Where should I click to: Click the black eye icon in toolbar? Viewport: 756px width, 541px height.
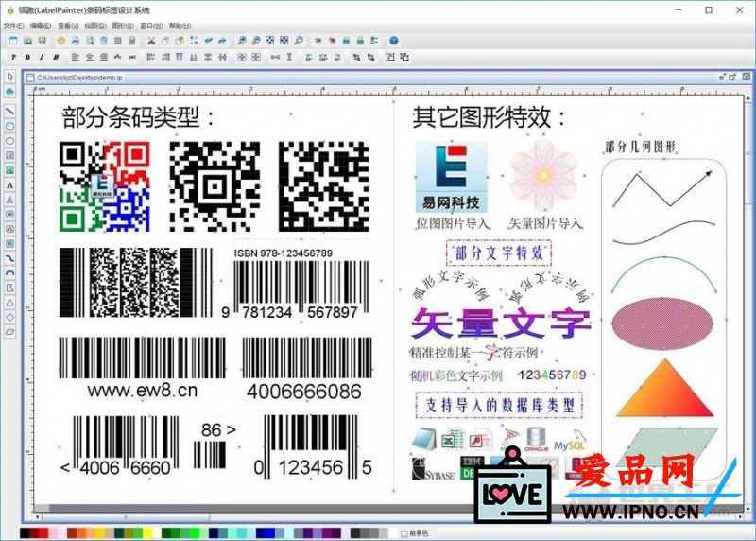coord(318,41)
